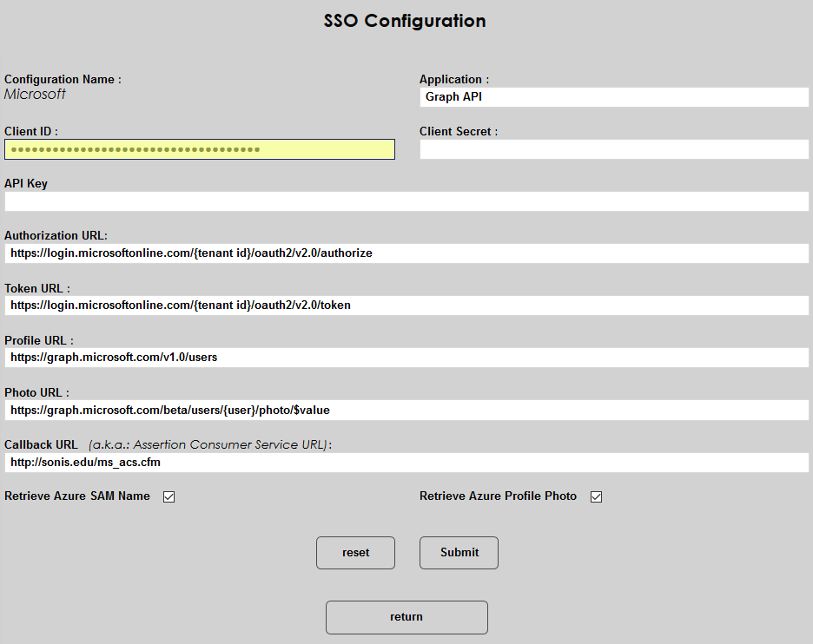Click the Application input field
813x644 pixels.
pyautogui.click(x=613, y=97)
